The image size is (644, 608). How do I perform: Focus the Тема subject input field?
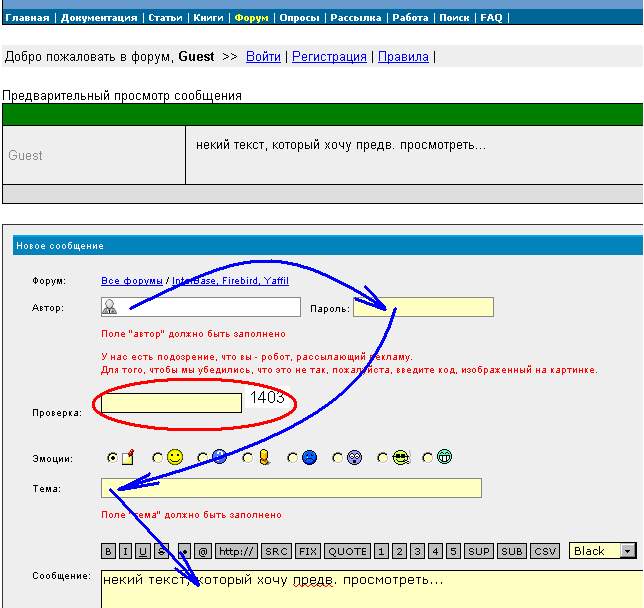[x=291, y=488]
